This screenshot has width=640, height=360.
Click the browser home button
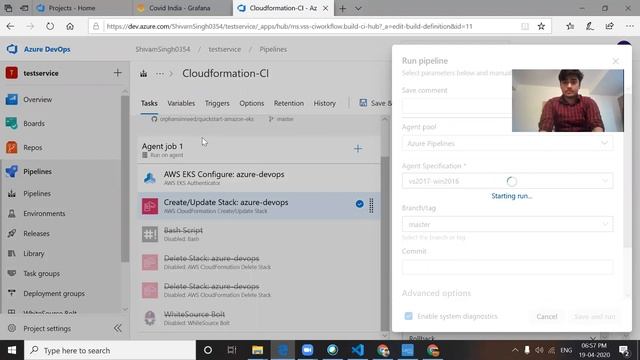pyautogui.click(x=70, y=26)
